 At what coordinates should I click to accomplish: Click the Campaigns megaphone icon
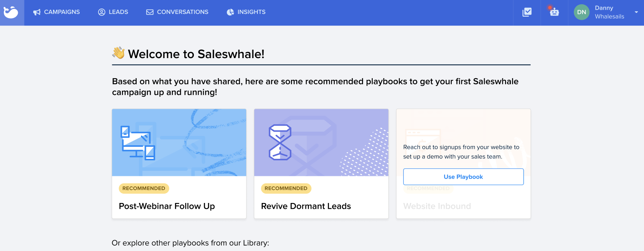pyautogui.click(x=37, y=12)
